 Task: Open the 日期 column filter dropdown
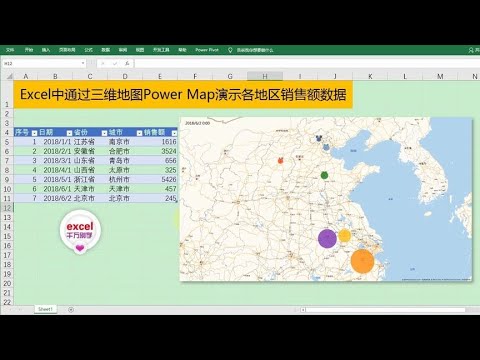[69, 133]
